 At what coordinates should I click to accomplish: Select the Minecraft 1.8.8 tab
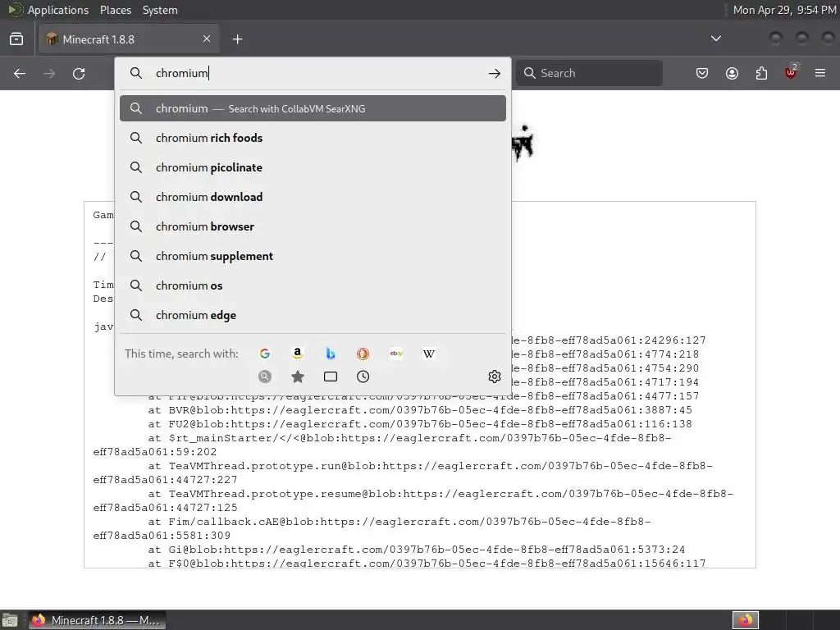click(x=129, y=39)
